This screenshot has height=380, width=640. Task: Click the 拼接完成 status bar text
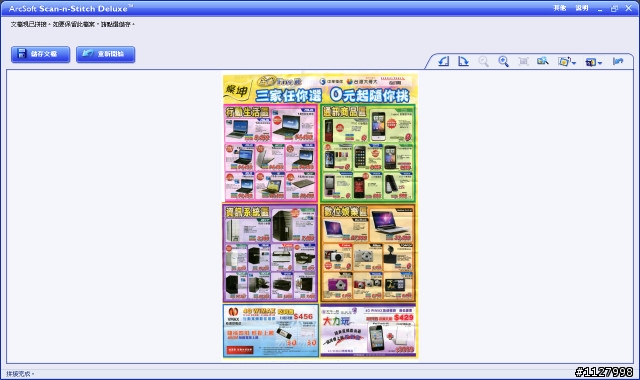(20, 374)
